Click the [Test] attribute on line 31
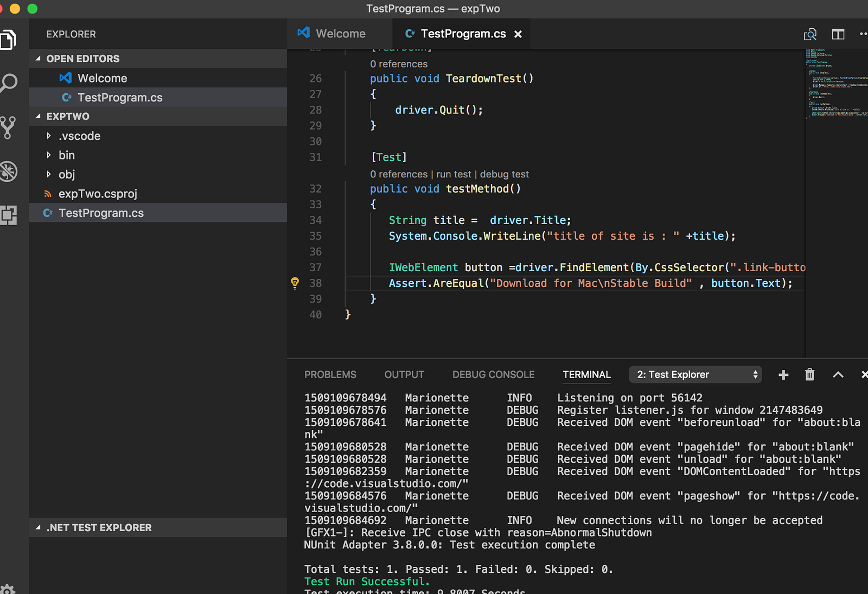 [388, 157]
